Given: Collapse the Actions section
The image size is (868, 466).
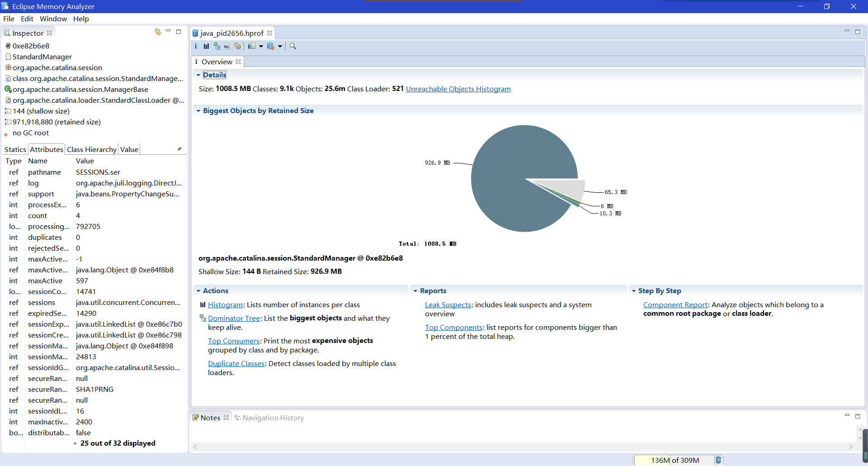Looking at the screenshot, I should (198, 291).
